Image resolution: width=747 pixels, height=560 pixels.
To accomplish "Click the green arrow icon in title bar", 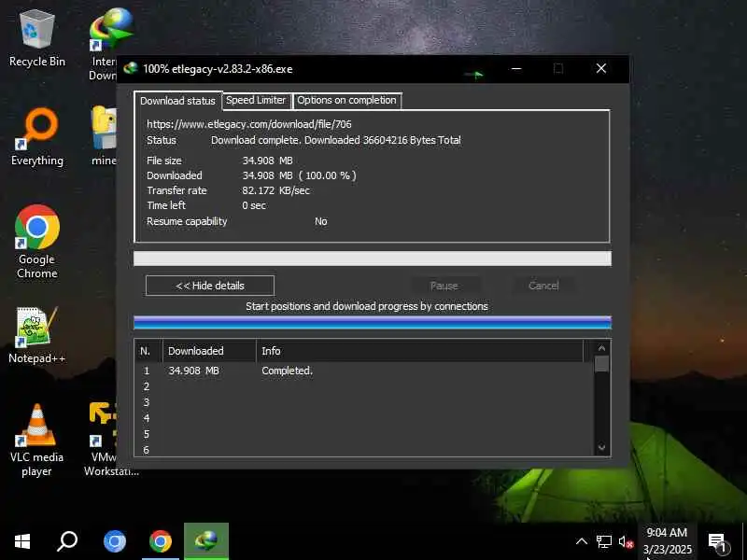I will pos(474,74).
